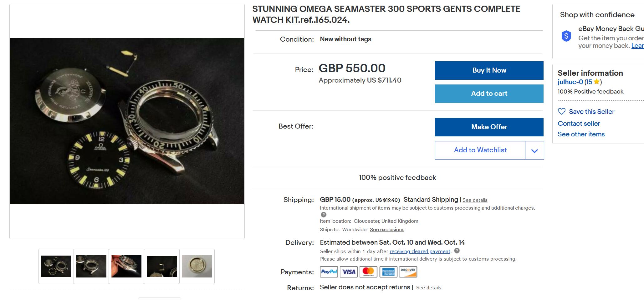Click the cleared payment help question mark icon
This screenshot has width=644, height=300.
click(457, 251)
